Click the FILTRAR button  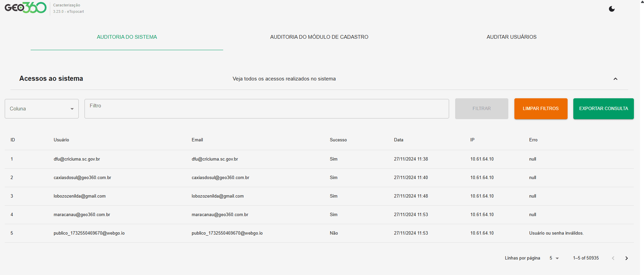tap(481, 109)
